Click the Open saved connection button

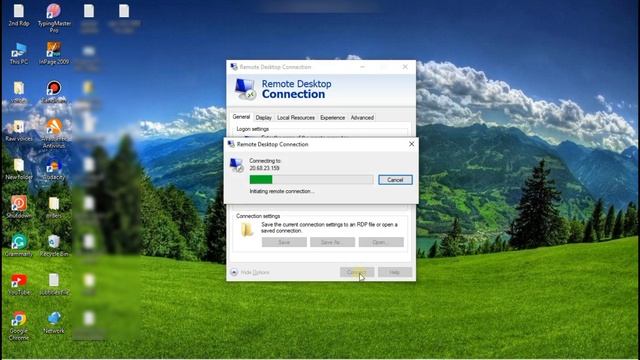click(381, 242)
